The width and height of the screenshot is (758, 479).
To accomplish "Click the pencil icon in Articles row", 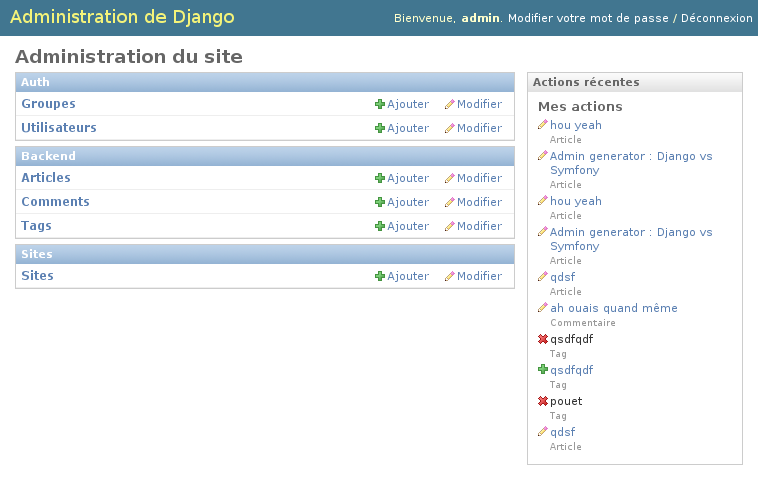I will coord(450,178).
